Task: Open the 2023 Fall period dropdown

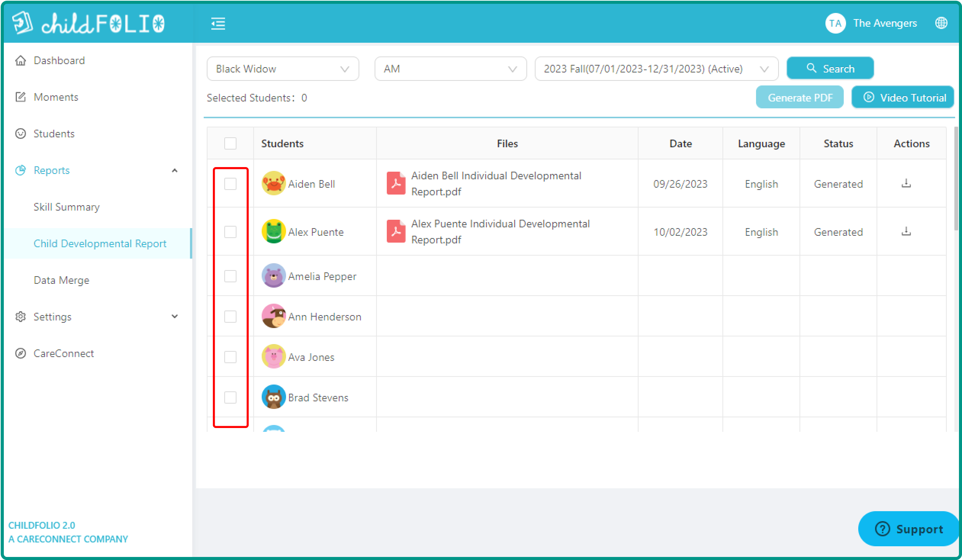Action: click(x=656, y=69)
